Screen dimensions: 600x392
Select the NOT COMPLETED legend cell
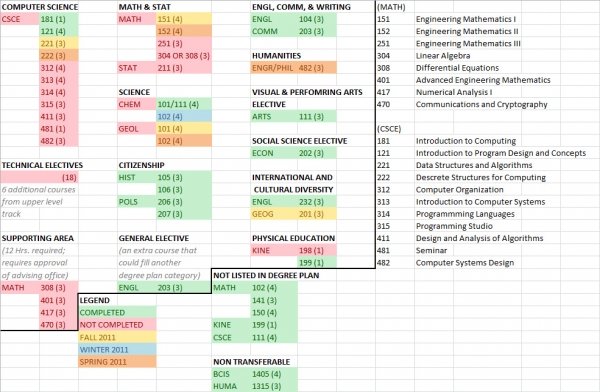point(117,325)
